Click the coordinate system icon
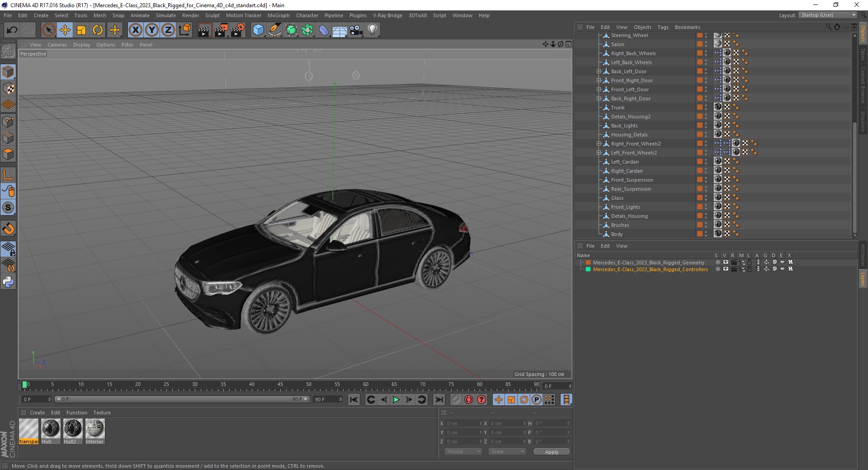This screenshot has height=470, width=868. click(x=184, y=30)
